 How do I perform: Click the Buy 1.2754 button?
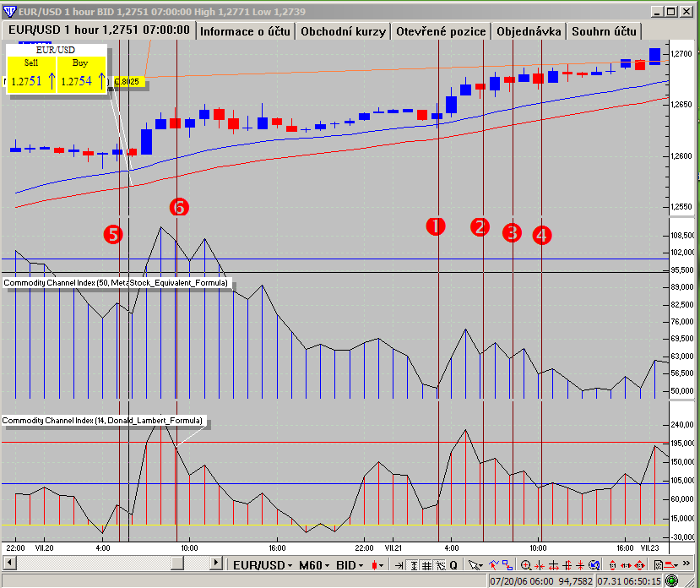click(82, 74)
